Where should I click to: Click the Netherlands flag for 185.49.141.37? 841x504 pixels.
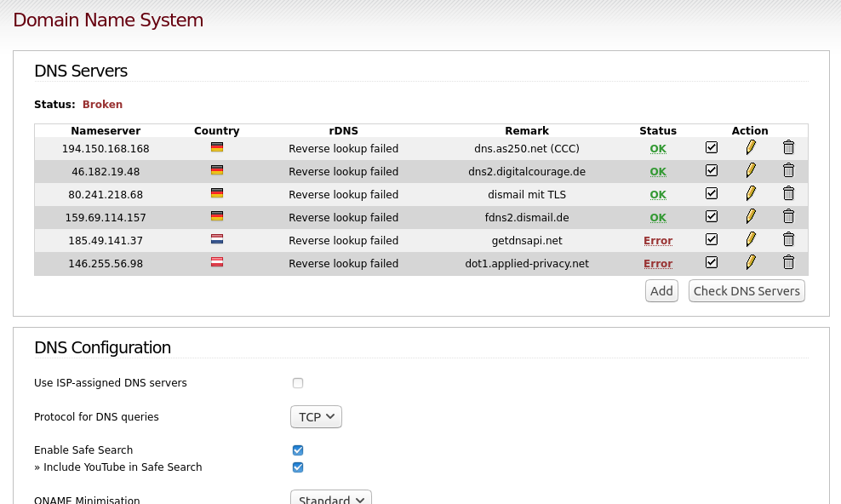point(217,239)
